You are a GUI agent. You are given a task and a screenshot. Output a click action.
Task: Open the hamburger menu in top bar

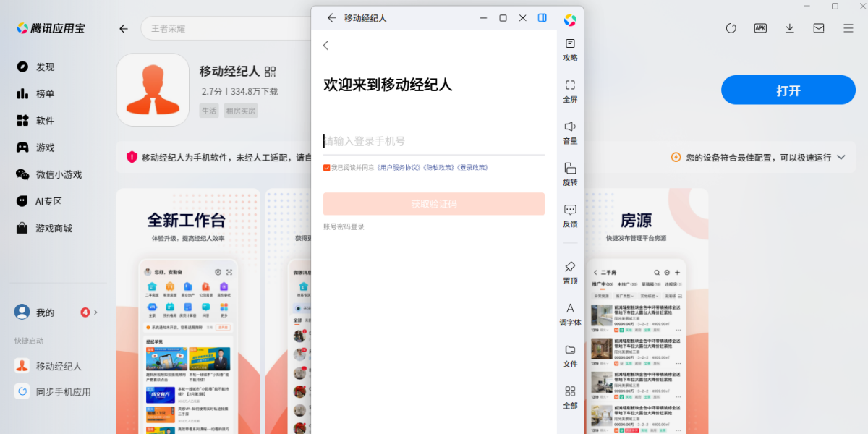pos(848,28)
